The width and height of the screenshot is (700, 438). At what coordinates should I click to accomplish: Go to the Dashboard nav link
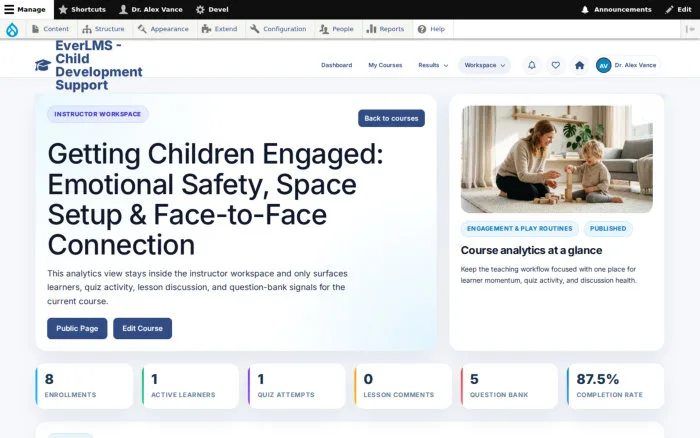click(x=337, y=65)
